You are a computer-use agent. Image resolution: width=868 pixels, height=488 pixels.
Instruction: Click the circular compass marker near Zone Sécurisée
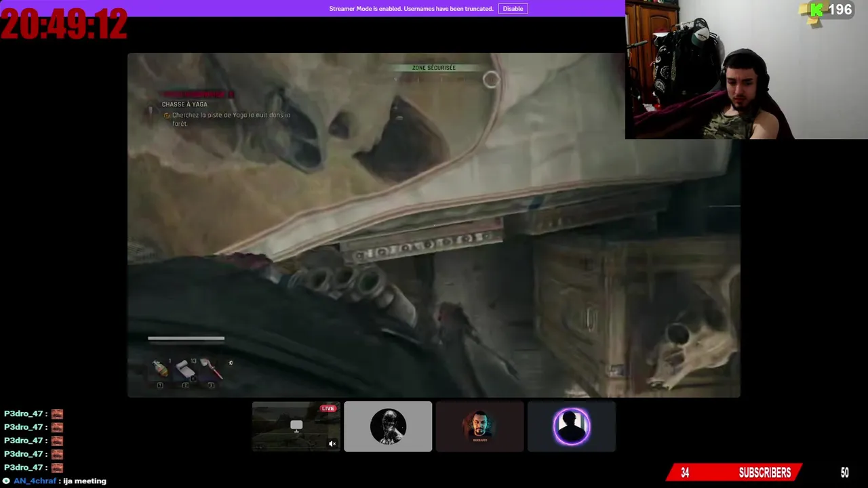[491, 80]
